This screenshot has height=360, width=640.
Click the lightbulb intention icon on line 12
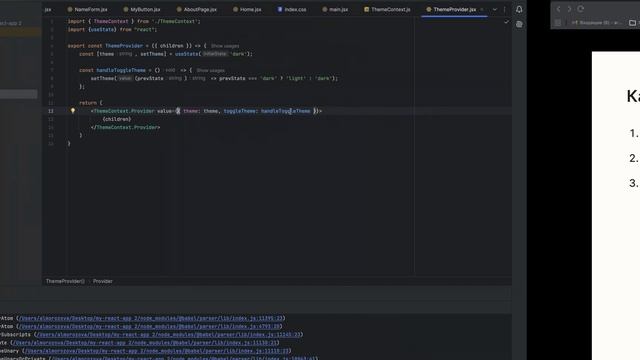click(x=73, y=111)
